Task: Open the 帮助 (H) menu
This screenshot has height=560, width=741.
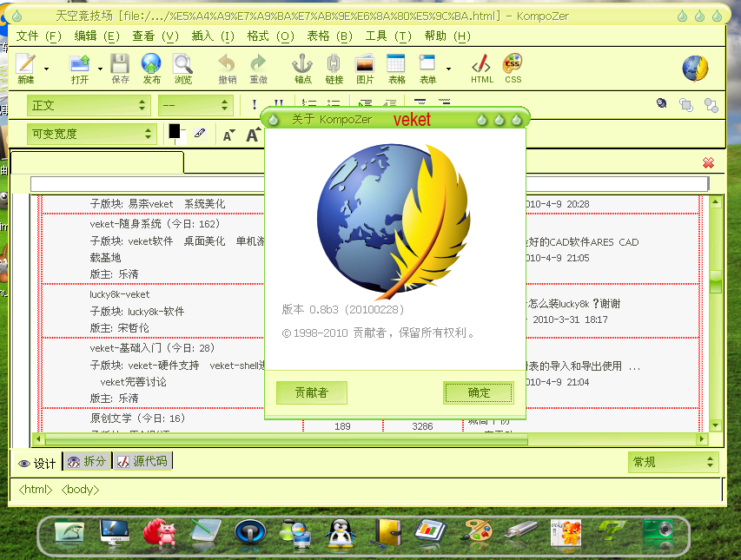Action: pos(447,36)
